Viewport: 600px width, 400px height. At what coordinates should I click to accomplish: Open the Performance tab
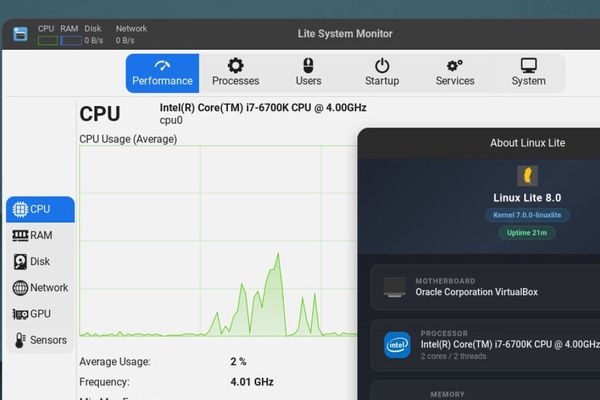click(162, 73)
